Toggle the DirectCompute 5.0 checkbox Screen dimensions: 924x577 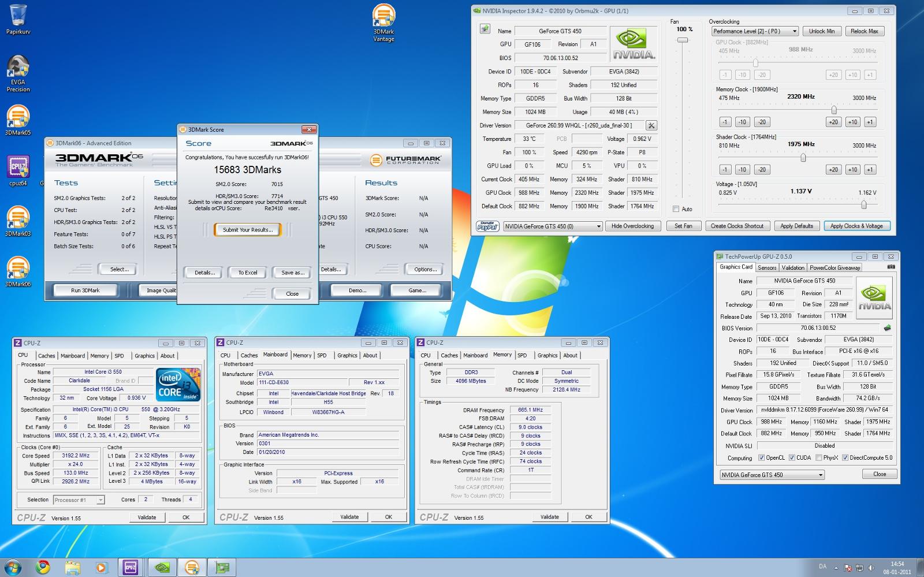click(x=845, y=458)
